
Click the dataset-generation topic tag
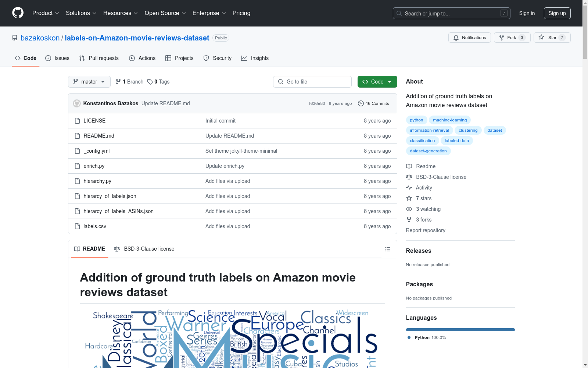[x=428, y=151]
